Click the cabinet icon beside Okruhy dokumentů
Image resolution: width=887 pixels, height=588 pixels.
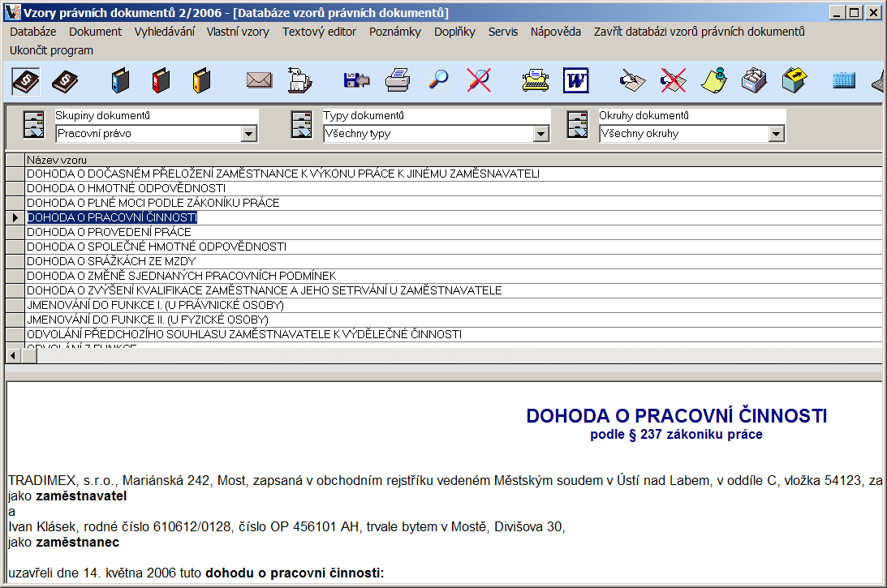(578, 125)
